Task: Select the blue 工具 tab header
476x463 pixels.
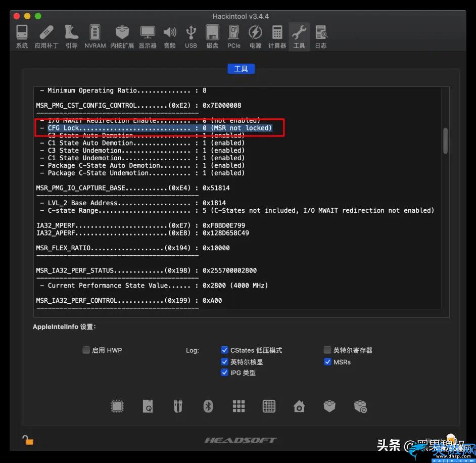Action: pyautogui.click(x=241, y=69)
